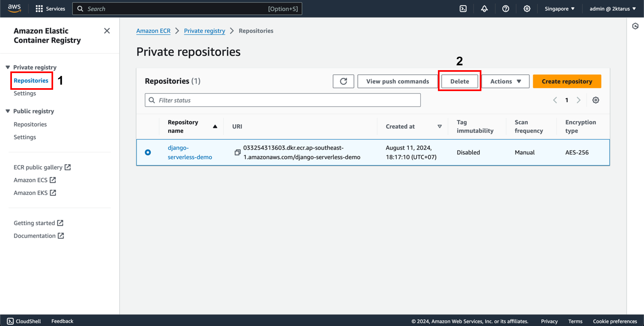This screenshot has height=326, width=644.
Task: Collapse the Public registry section
Action: 8,111
